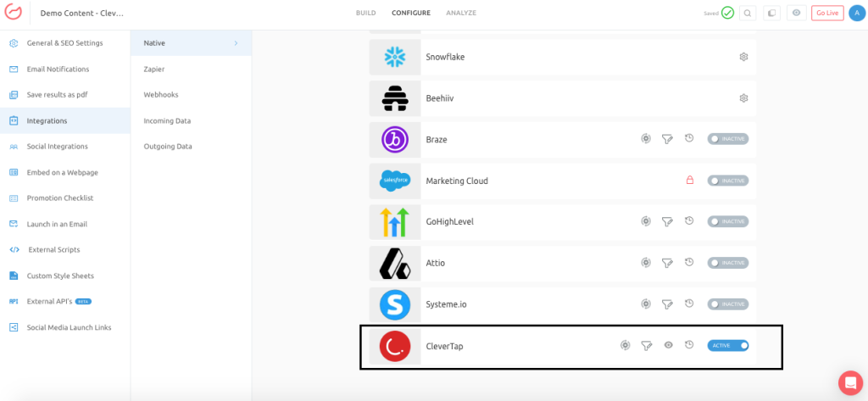Click the Attio sync settings icon
This screenshot has height=401, width=868.
tap(645, 263)
